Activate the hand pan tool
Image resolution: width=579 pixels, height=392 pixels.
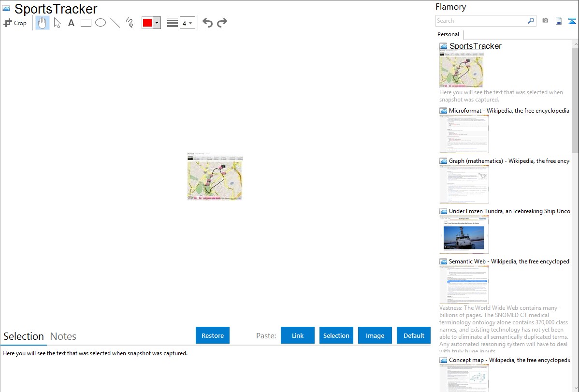(x=42, y=23)
